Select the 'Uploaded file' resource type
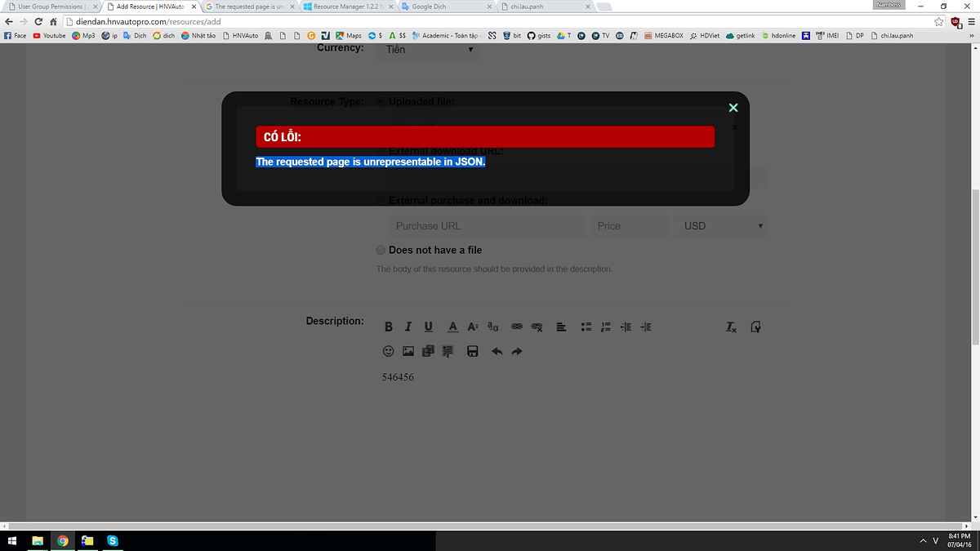Viewport: 980px width, 551px height. 381,102
